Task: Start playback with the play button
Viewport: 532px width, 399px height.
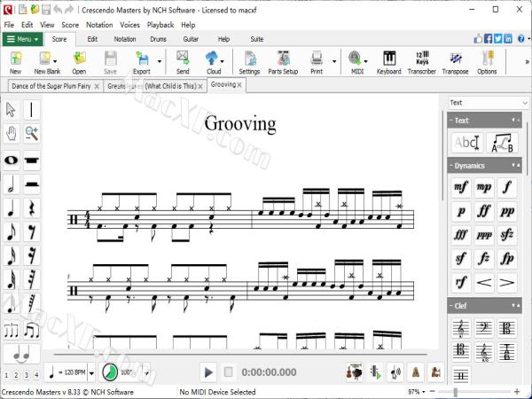Action: 208,372
